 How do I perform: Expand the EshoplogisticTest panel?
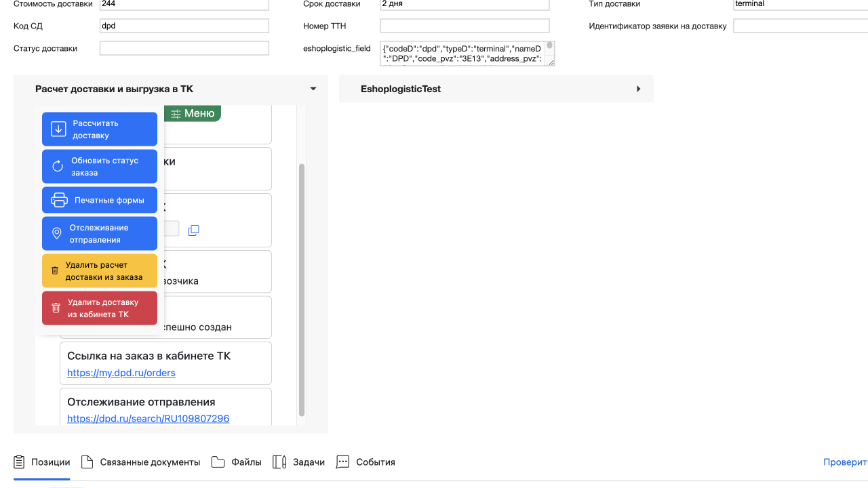click(x=638, y=89)
